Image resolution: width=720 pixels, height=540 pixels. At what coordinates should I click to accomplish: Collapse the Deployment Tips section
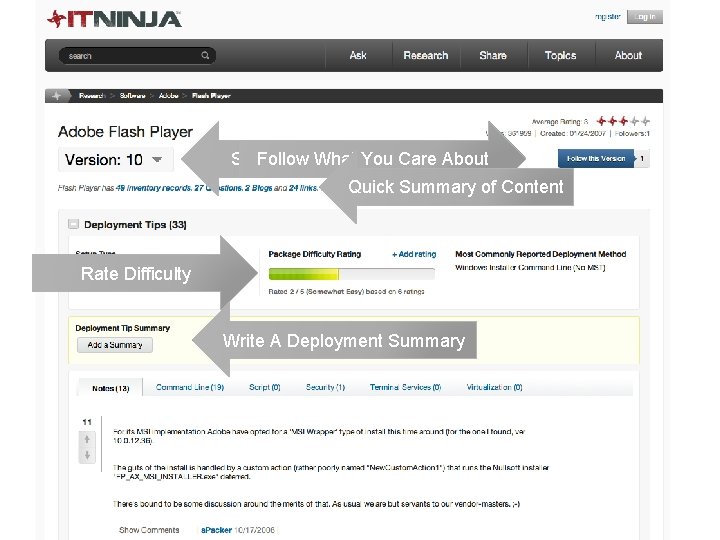[x=73, y=224]
